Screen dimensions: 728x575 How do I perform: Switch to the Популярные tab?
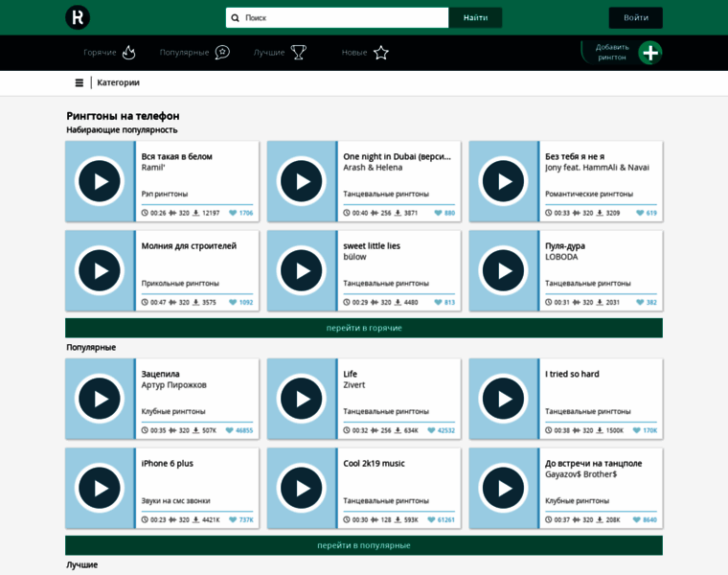click(194, 52)
